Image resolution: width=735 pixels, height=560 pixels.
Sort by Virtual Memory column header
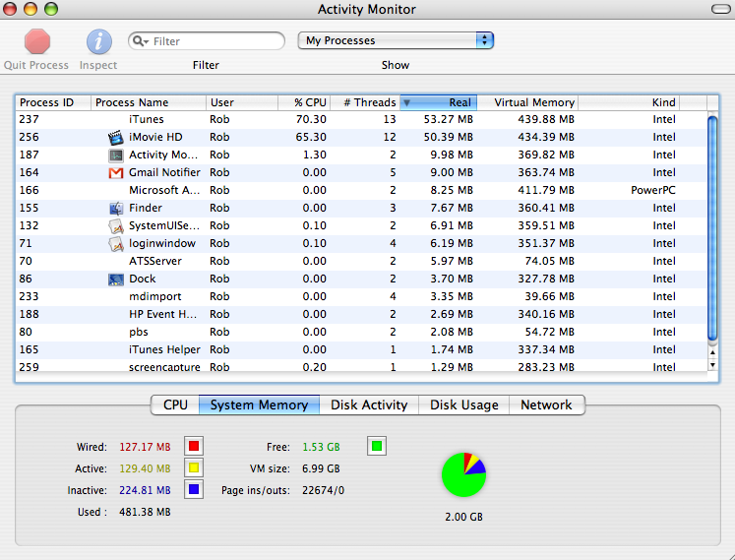[527, 102]
